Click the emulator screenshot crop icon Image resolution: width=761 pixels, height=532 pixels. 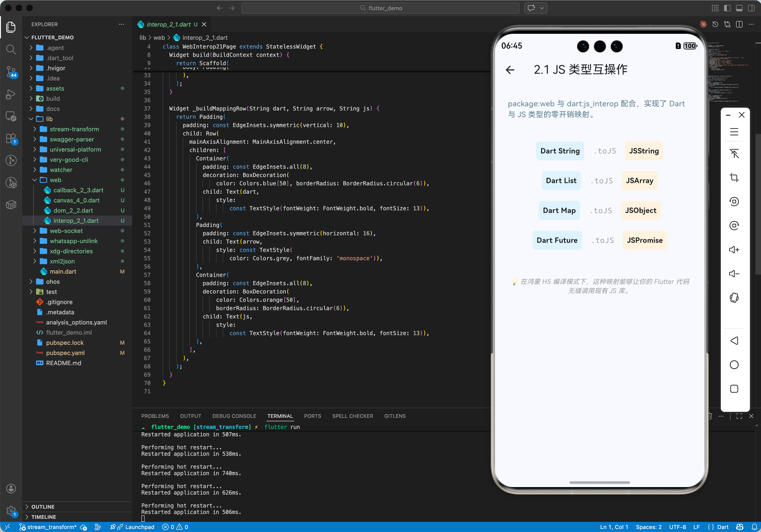tap(734, 178)
